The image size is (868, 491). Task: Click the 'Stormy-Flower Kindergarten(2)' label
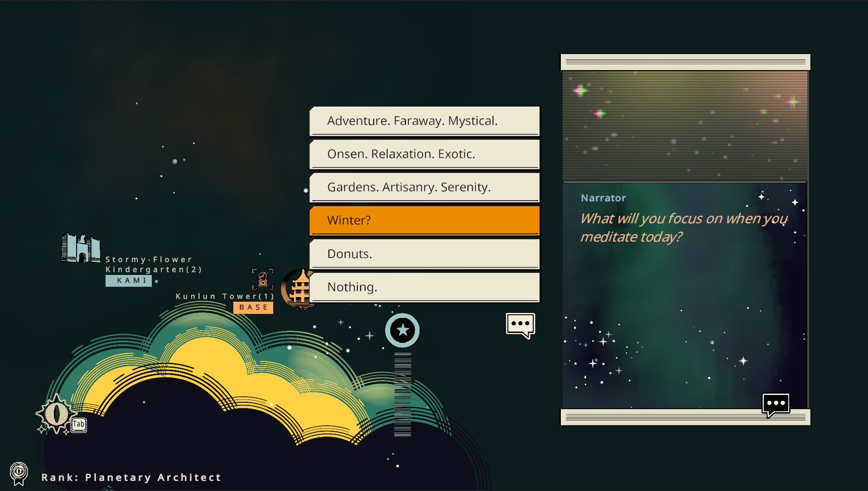pos(154,265)
